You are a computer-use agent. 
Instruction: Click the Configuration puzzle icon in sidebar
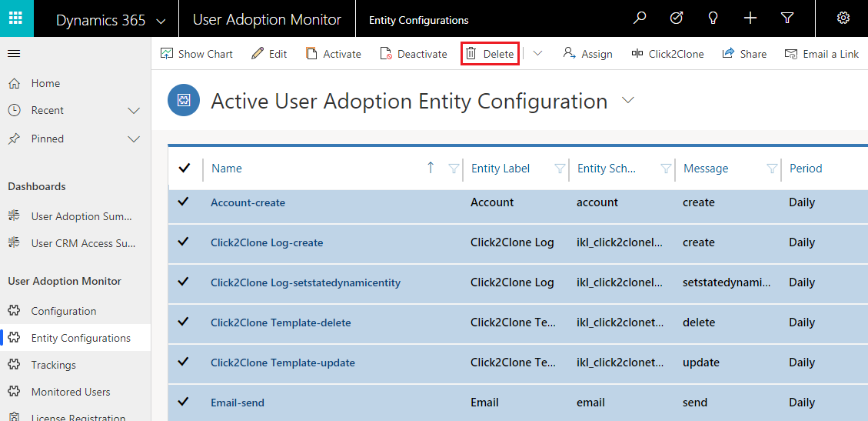15,311
